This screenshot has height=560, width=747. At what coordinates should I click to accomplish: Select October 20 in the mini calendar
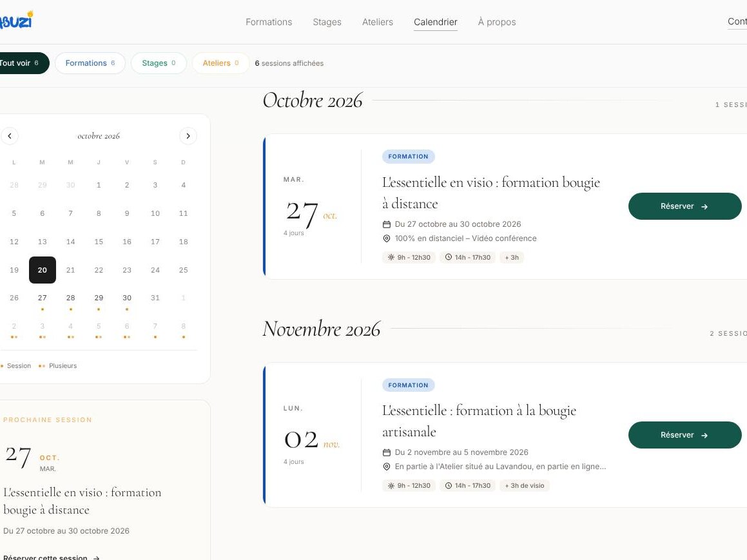pos(43,270)
